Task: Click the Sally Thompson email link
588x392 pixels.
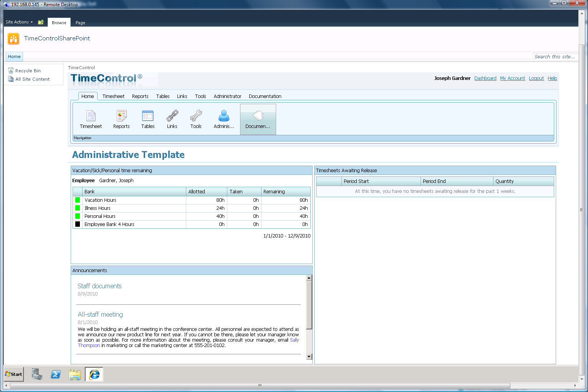Action: (x=294, y=340)
